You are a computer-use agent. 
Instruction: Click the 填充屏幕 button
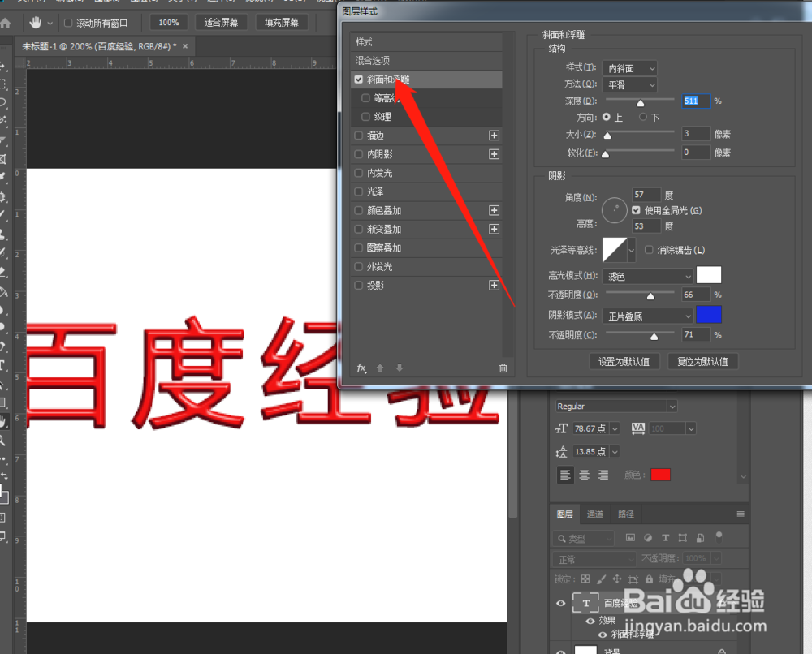(282, 22)
